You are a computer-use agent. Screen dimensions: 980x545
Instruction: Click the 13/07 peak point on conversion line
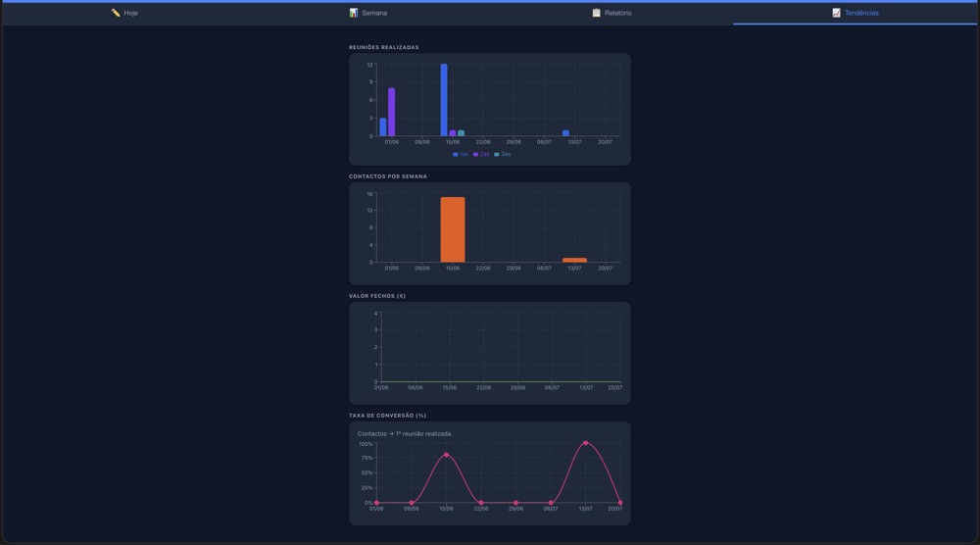(586, 443)
